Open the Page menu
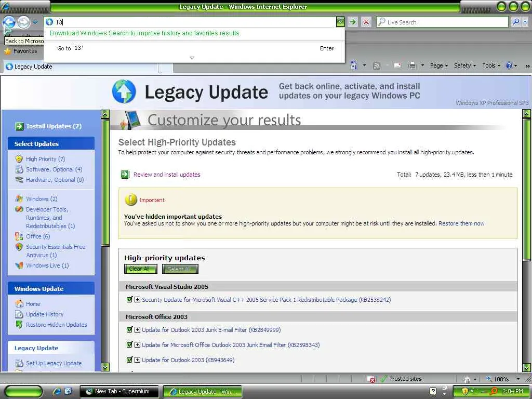This screenshot has width=532, height=399. [x=438, y=65]
